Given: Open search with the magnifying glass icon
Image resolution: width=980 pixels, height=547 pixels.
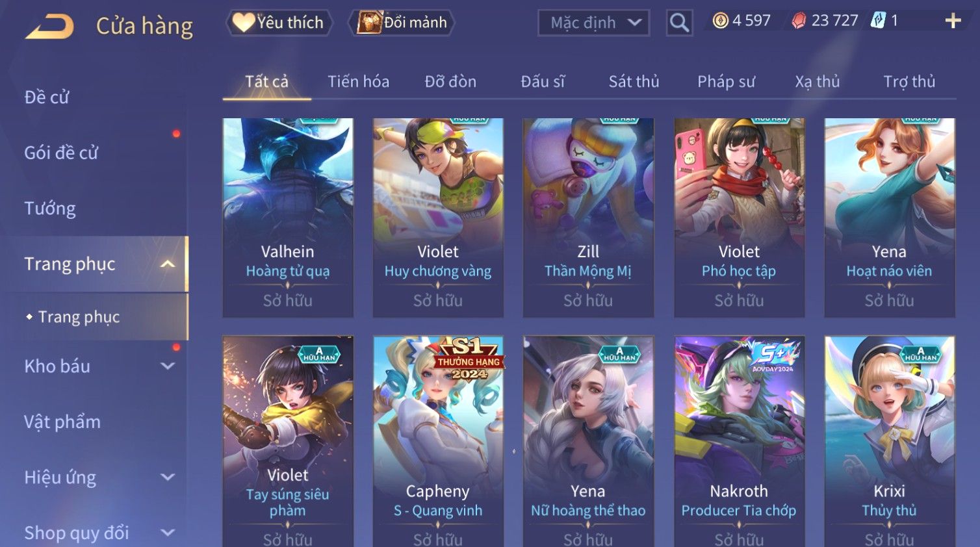Looking at the screenshot, I should [x=679, y=23].
